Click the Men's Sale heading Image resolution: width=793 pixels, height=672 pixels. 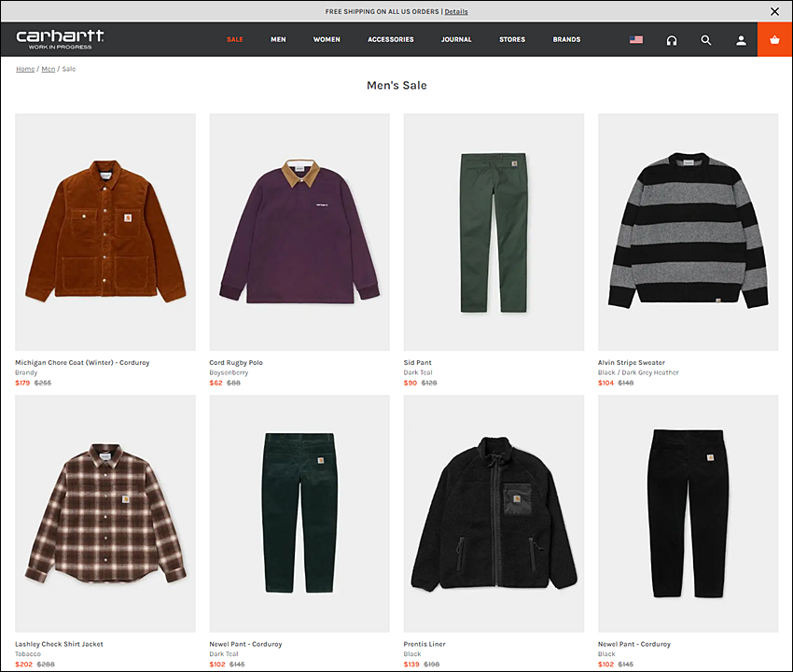click(x=396, y=86)
